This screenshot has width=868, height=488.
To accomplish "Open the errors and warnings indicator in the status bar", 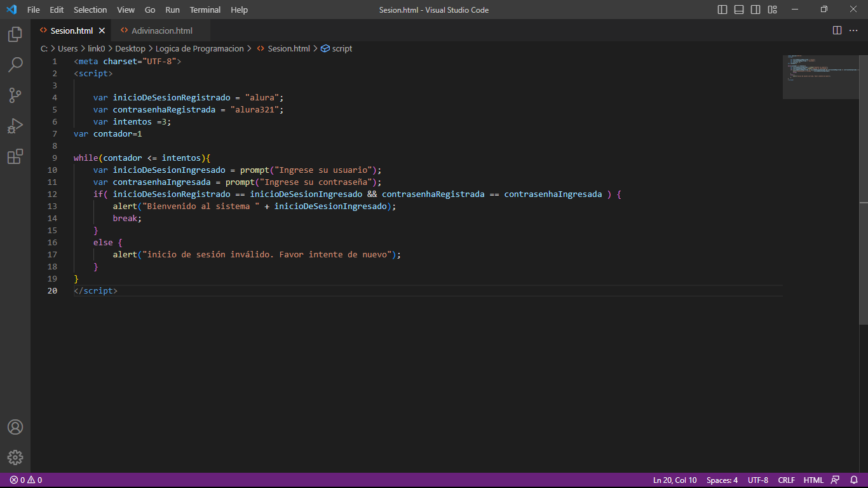I will pos(26,480).
